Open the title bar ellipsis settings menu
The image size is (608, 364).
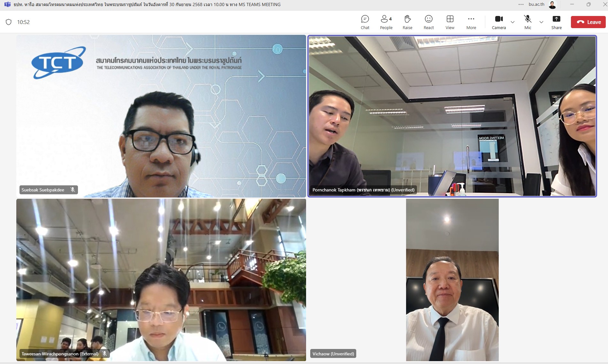521,4
